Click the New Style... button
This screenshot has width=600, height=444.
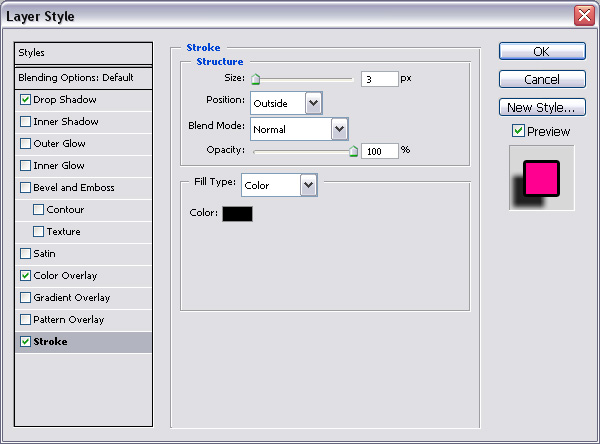point(541,107)
